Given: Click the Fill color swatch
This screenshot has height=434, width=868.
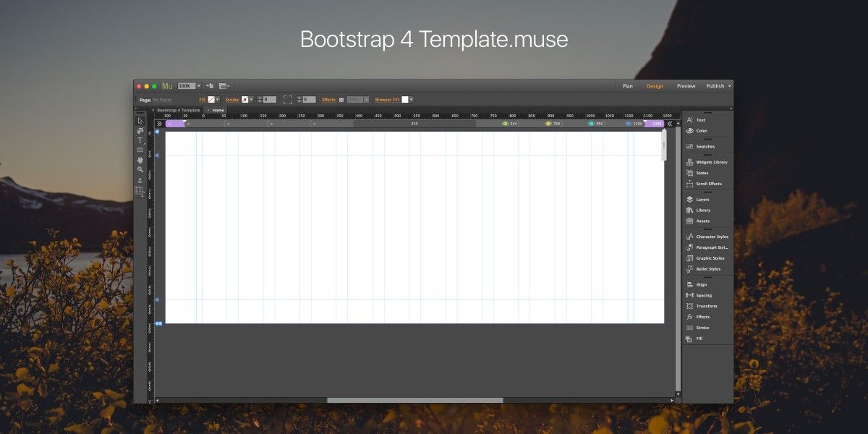Looking at the screenshot, I should [x=211, y=99].
